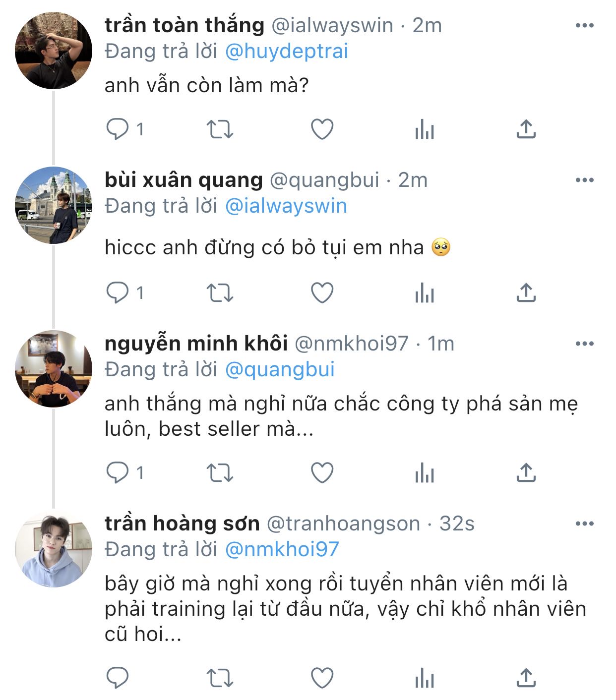This screenshot has width=616, height=700.
Task: Like nguyễn minh khôi's tweet
Action: pos(322,472)
